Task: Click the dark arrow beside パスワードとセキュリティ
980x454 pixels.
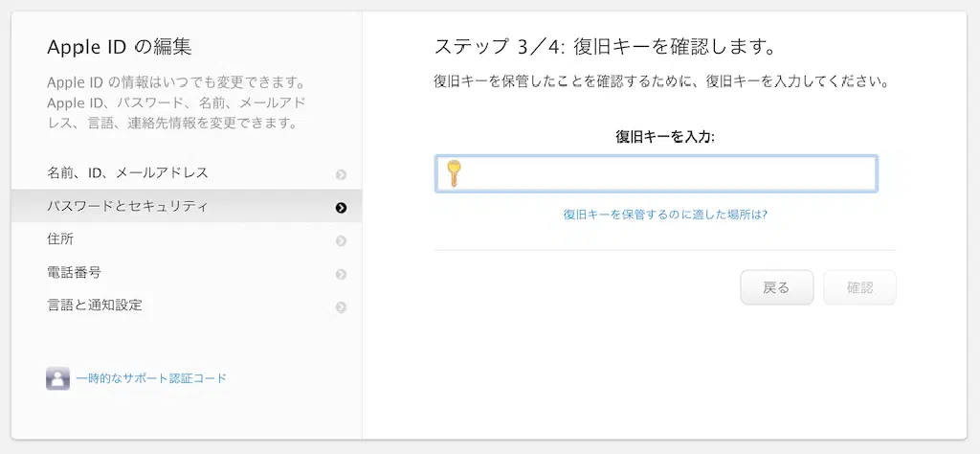Action: click(341, 207)
